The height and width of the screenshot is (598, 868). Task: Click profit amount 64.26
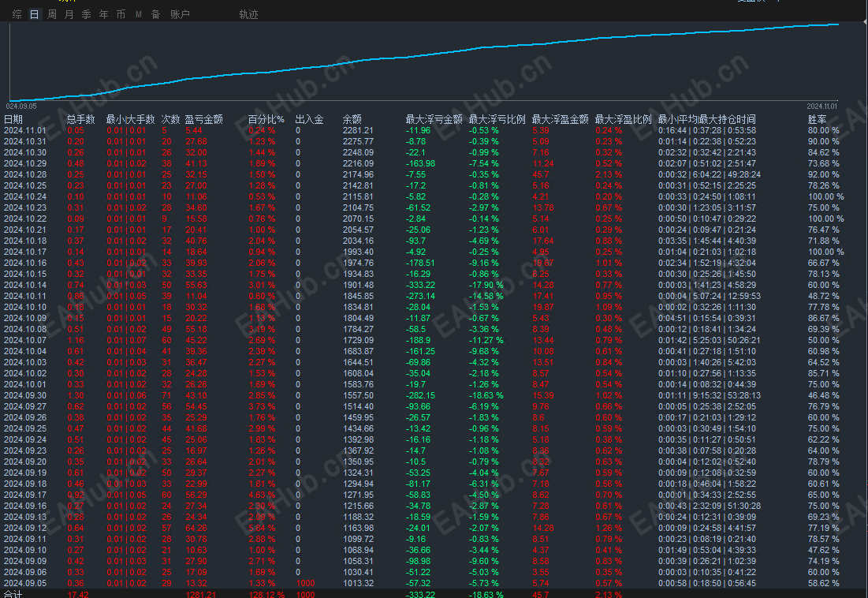tap(196, 529)
